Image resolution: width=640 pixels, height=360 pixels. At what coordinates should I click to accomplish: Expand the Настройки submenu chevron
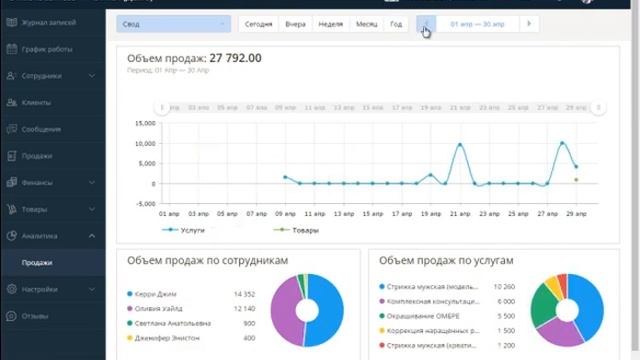[x=92, y=289]
